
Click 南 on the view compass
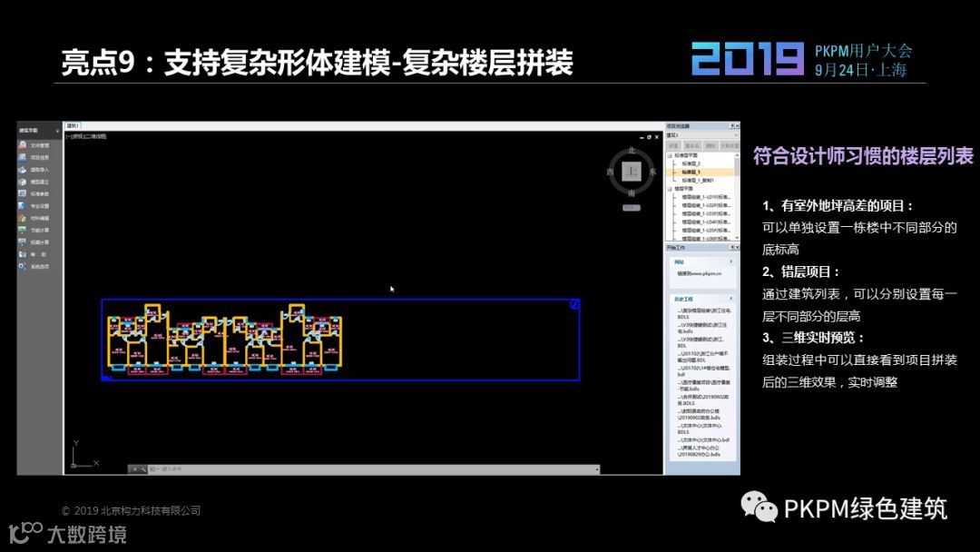[x=632, y=193]
